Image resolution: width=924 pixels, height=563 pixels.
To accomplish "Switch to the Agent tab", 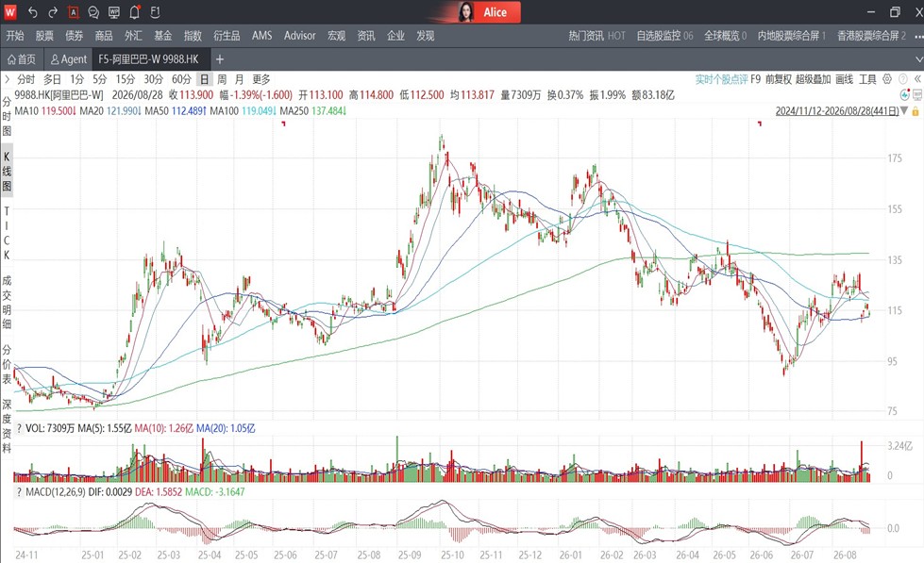I will click(68, 58).
